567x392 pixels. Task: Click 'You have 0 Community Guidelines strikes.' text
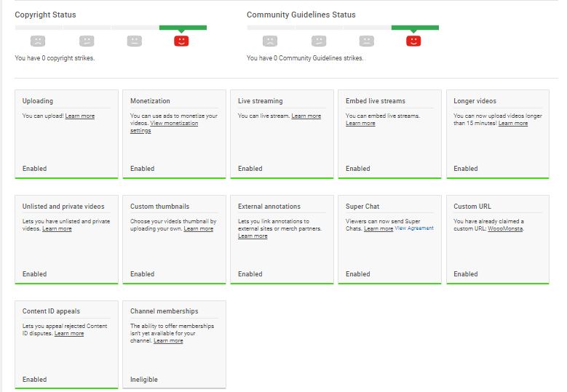(x=305, y=57)
